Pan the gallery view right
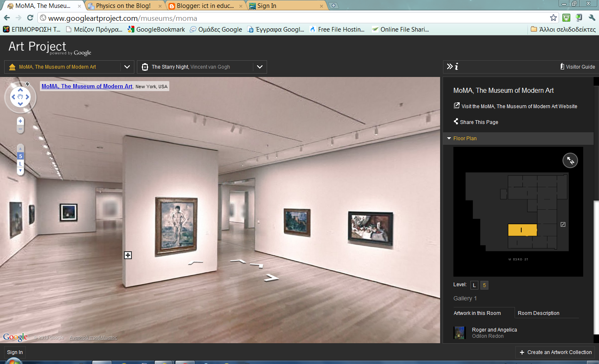The height and width of the screenshot is (364, 599). point(27,97)
